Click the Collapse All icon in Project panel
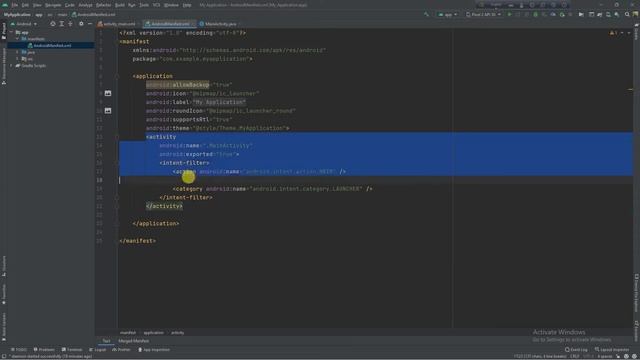This screenshot has width=640, height=360. [70, 24]
